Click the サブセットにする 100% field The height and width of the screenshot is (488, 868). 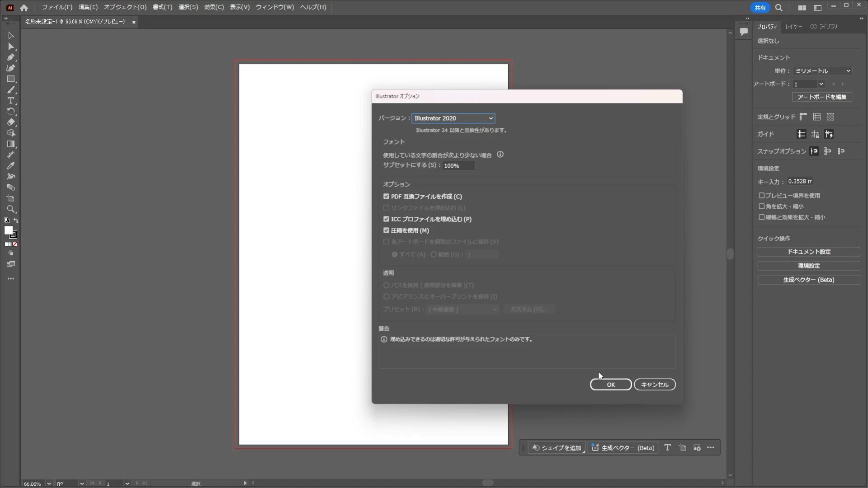pyautogui.click(x=458, y=166)
